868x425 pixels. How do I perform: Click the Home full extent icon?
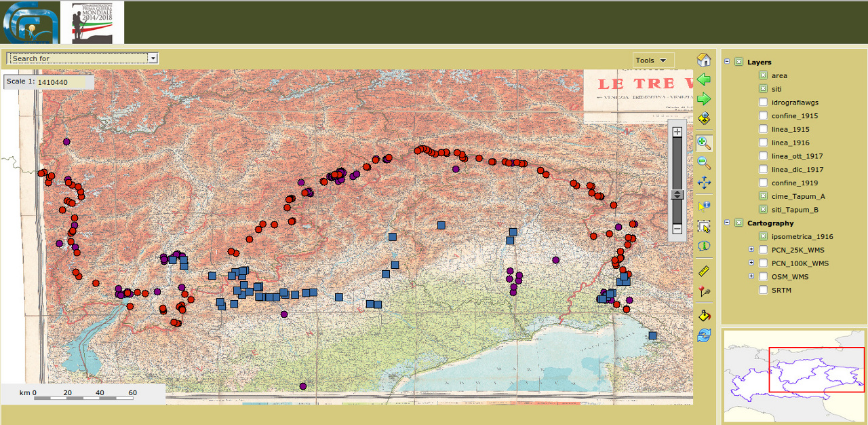tap(704, 60)
